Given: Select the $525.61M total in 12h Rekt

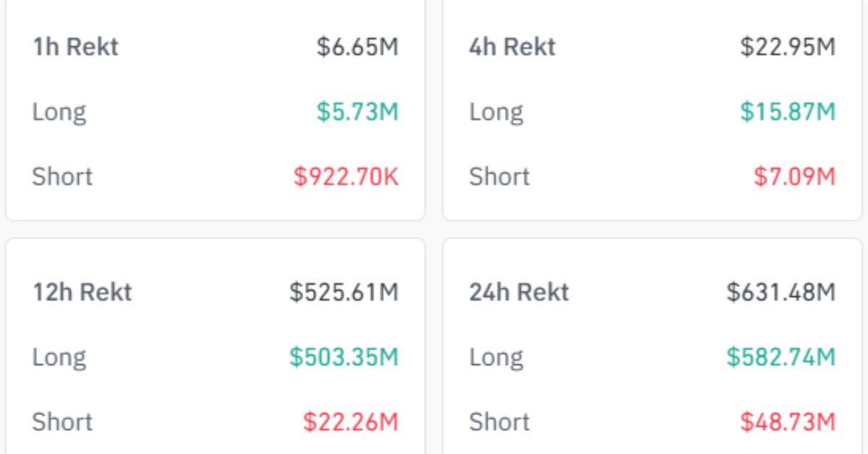Looking at the screenshot, I should 344,293.
